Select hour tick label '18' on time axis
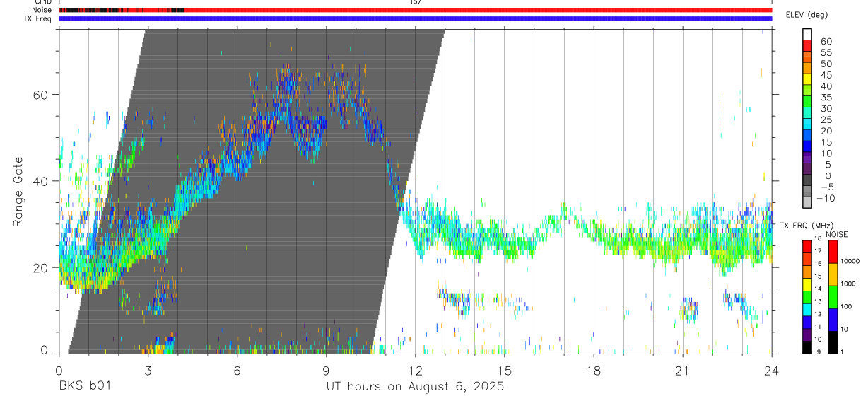This screenshot has width=868, height=401. 593,371
